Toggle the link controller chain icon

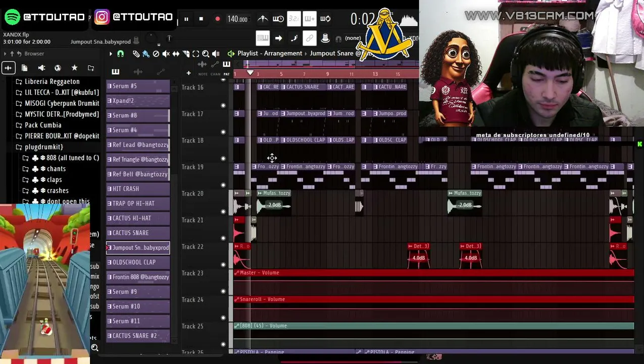pyautogui.click(x=310, y=38)
